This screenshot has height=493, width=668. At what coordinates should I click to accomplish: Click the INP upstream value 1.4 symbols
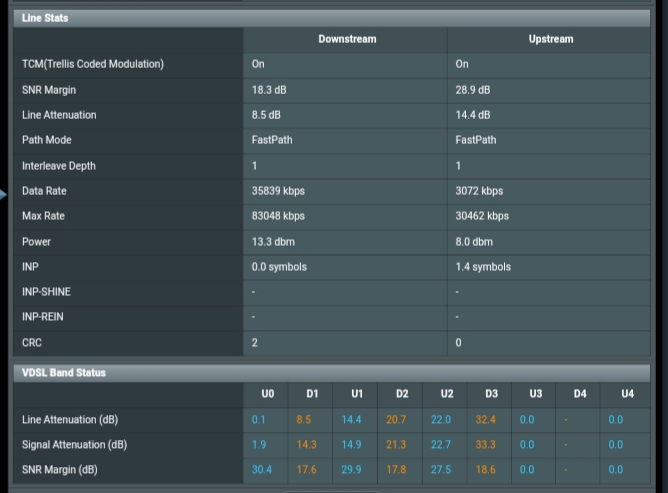(483, 267)
